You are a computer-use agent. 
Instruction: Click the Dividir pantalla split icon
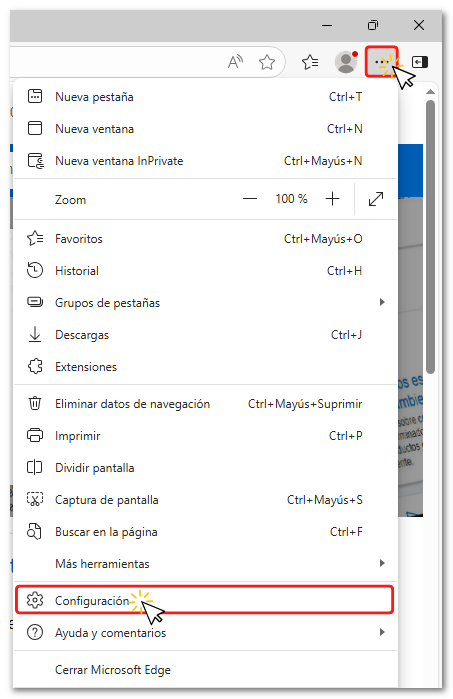coord(35,467)
